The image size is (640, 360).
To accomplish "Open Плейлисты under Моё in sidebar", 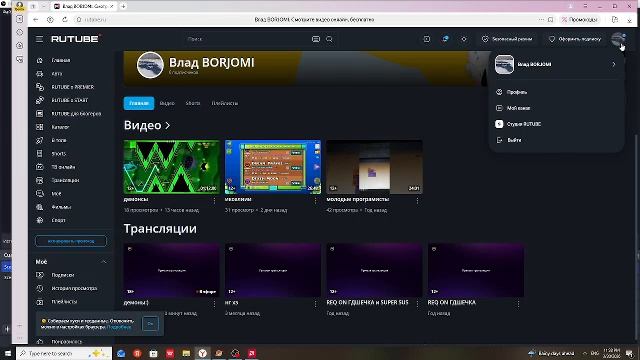I will (x=64, y=302).
